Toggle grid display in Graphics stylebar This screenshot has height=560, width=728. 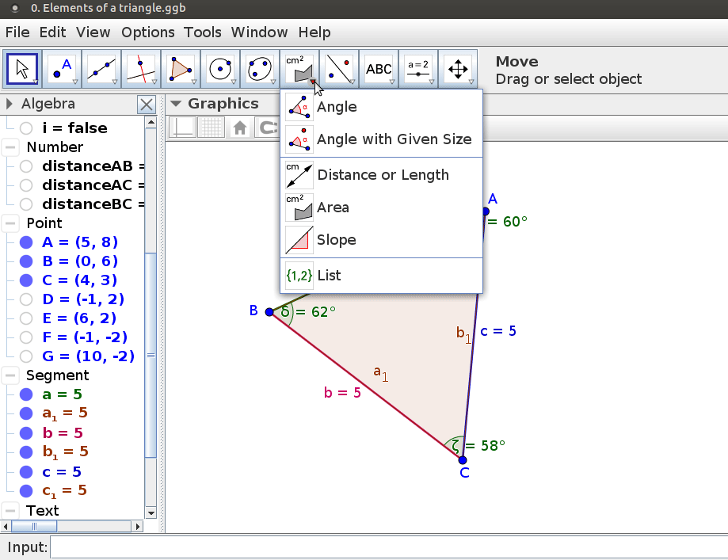tap(212, 128)
